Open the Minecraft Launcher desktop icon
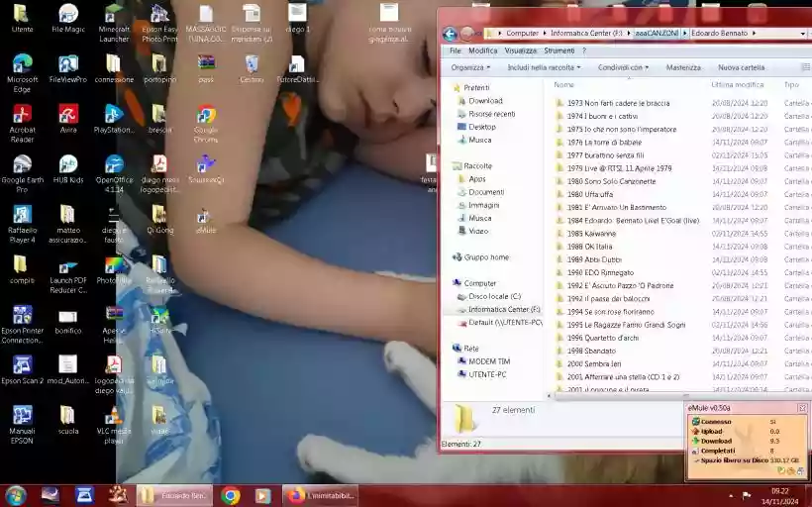The height and width of the screenshot is (507, 812). [114, 15]
